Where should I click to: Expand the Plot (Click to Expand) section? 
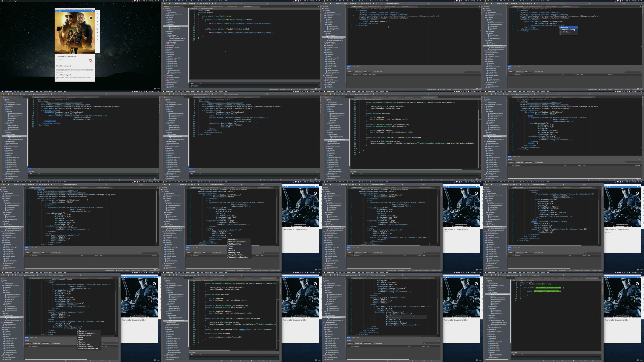tap(64, 66)
